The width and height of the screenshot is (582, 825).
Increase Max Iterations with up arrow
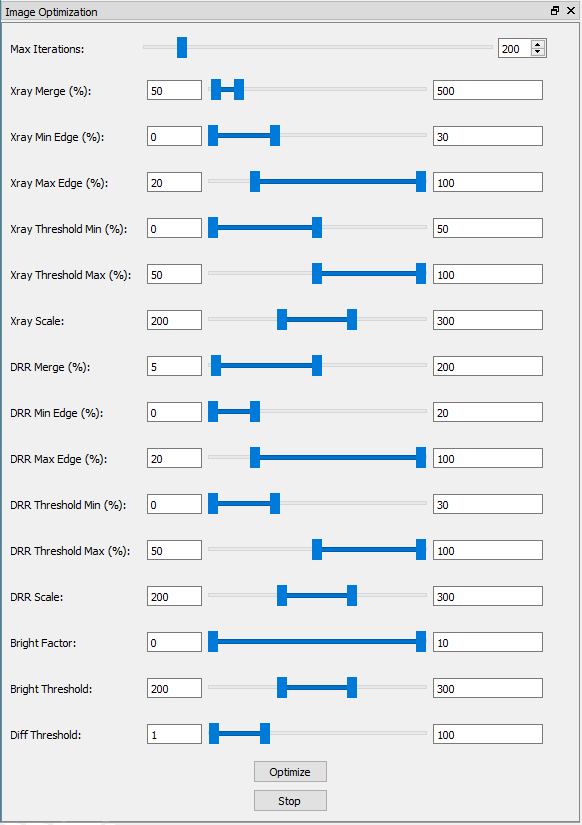(x=537, y=45)
